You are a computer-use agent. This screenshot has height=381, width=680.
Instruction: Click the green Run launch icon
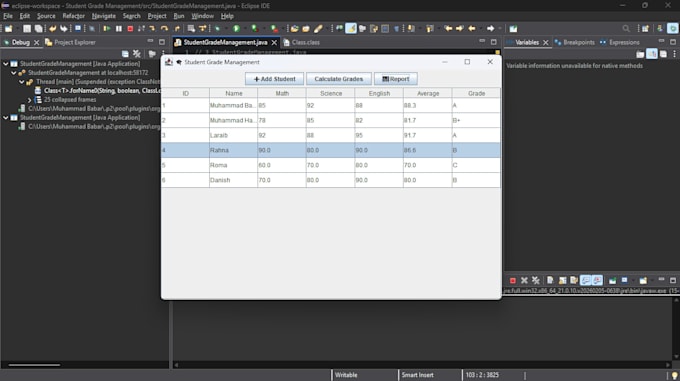click(x=236, y=29)
